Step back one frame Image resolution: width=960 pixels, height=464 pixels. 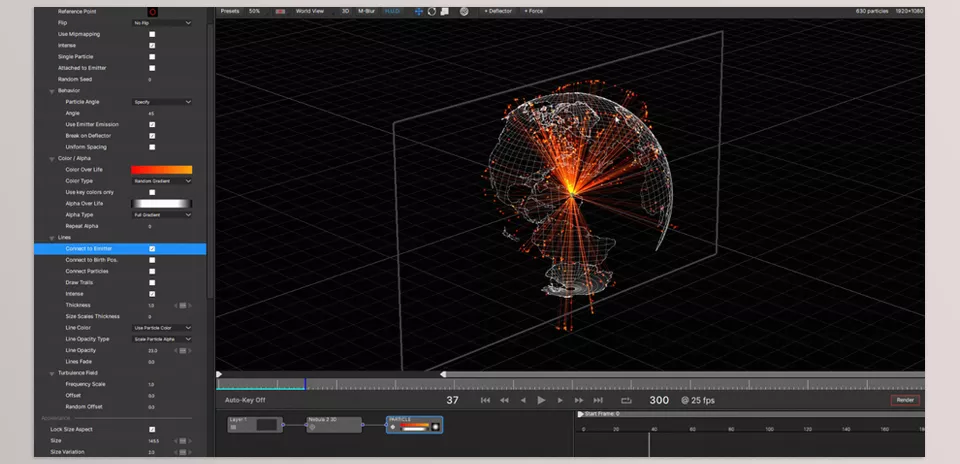[x=523, y=400]
